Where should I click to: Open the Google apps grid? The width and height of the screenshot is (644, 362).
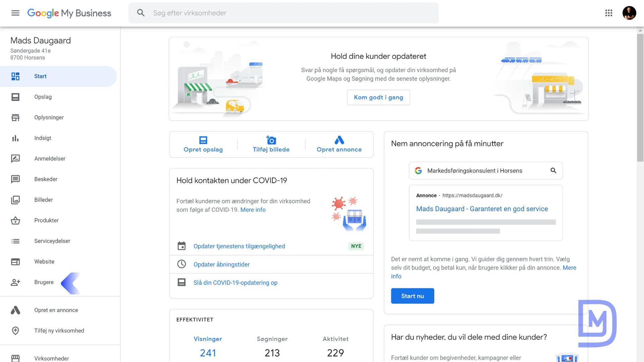point(609,13)
